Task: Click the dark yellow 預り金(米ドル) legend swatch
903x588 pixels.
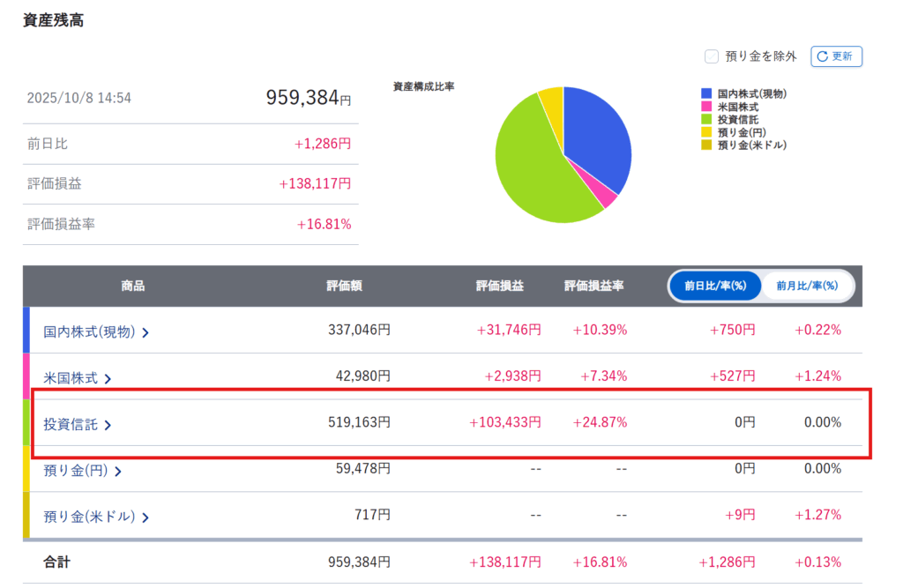Action: (x=706, y=145)
